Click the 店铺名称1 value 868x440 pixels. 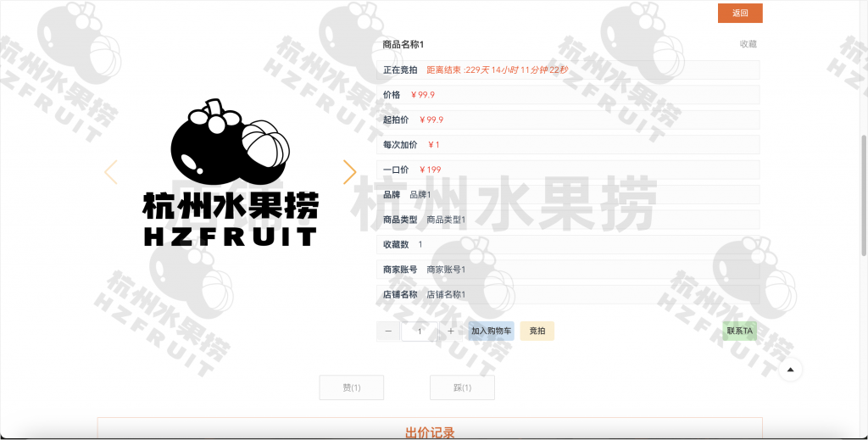[446, 294]
